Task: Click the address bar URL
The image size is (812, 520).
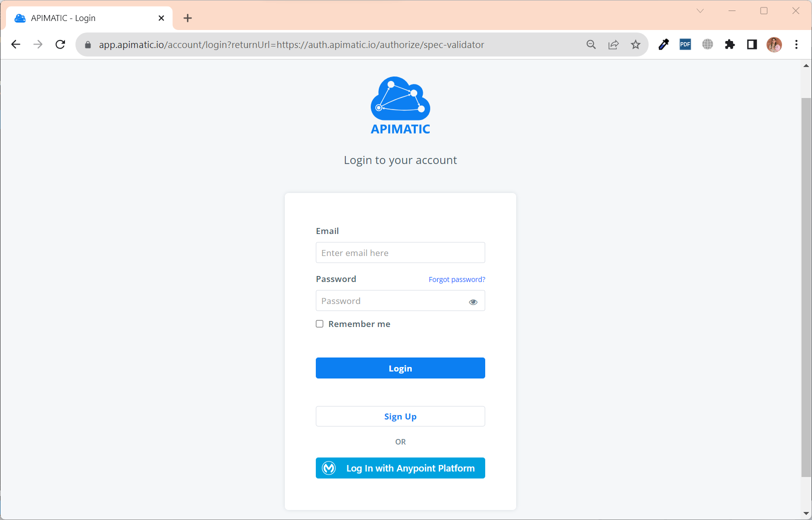Action: [291, 44]
